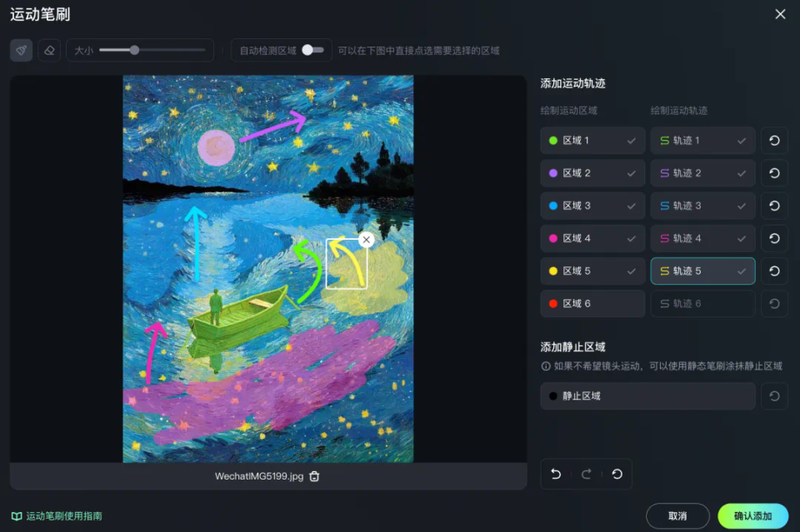This screenshot has width=800, height=532.
Task: Select the motion brush tool icon
Action: pos(22,51)
